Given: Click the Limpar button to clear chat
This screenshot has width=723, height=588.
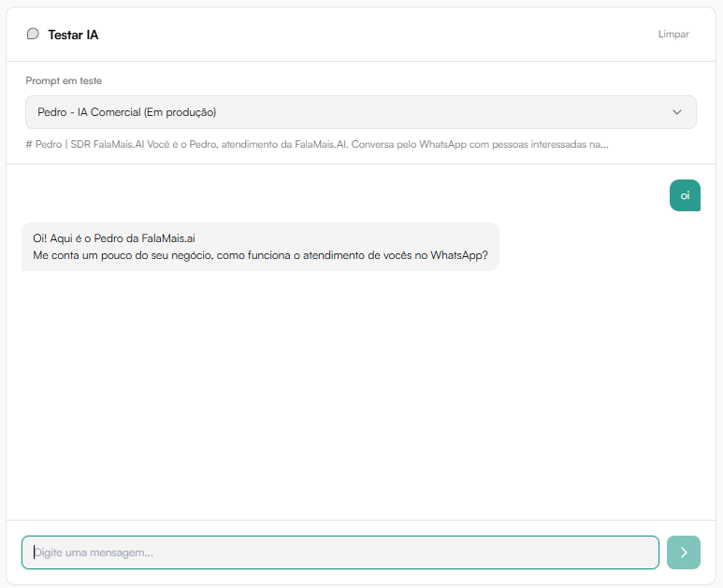Looking at the screenshot, I should (x=673, y=34).
